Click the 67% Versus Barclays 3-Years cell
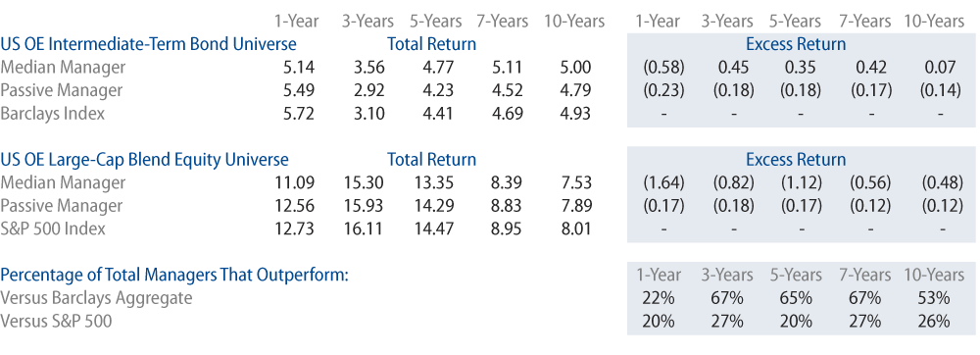This screenshot has width=980, height=355. point(727,298)
